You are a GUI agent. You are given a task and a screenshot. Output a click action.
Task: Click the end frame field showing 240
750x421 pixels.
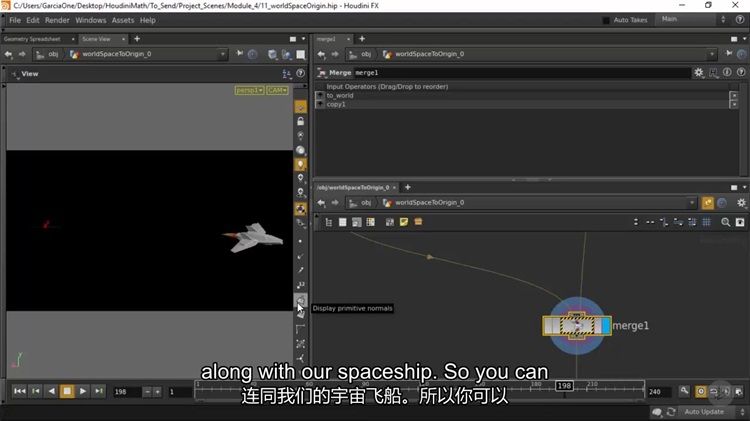coord(660,392)
